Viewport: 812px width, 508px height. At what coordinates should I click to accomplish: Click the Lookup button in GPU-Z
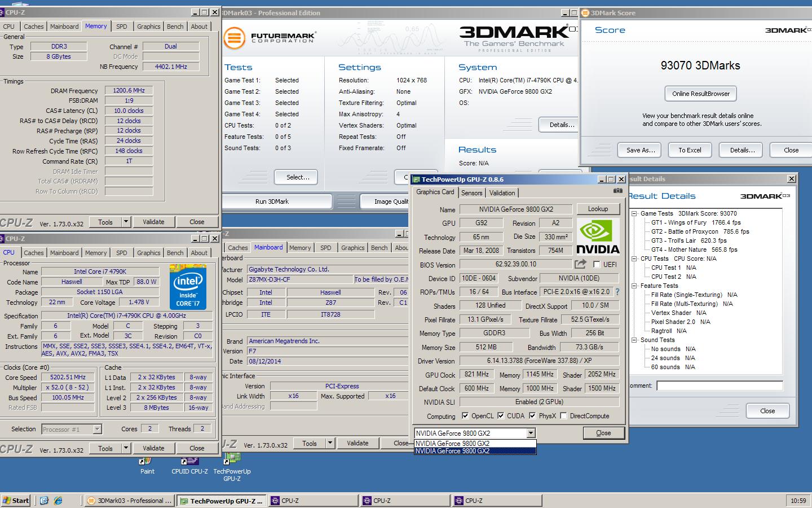point(598,209)
